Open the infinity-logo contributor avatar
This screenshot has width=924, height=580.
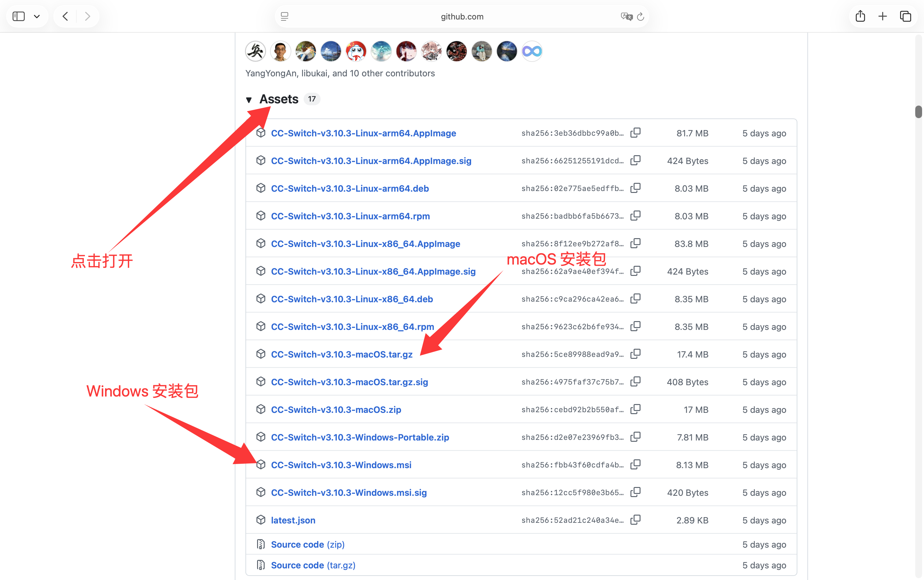pyautogui.click(x=532, y=51)
